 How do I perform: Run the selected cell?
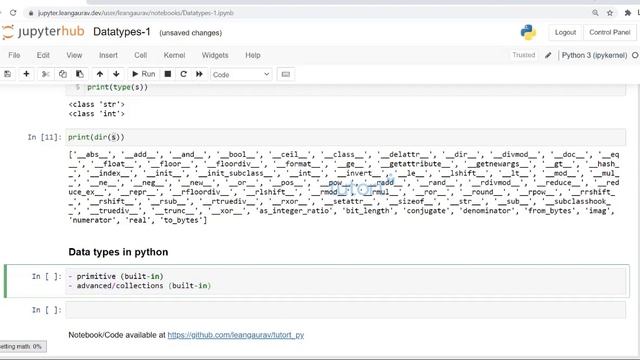click(143, 74)
